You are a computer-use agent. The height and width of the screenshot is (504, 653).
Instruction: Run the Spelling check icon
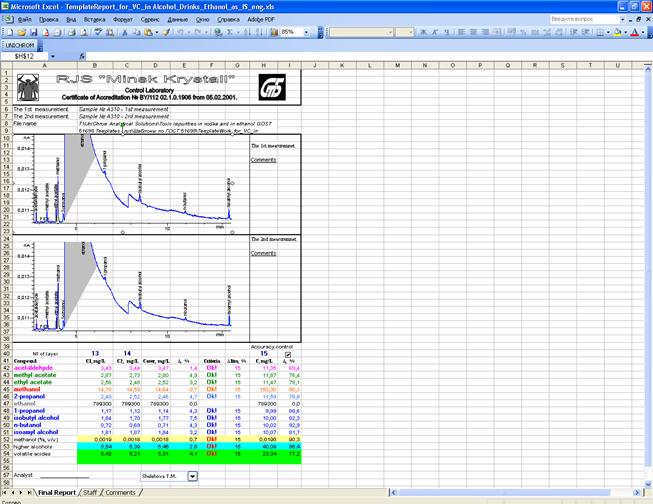98,32
